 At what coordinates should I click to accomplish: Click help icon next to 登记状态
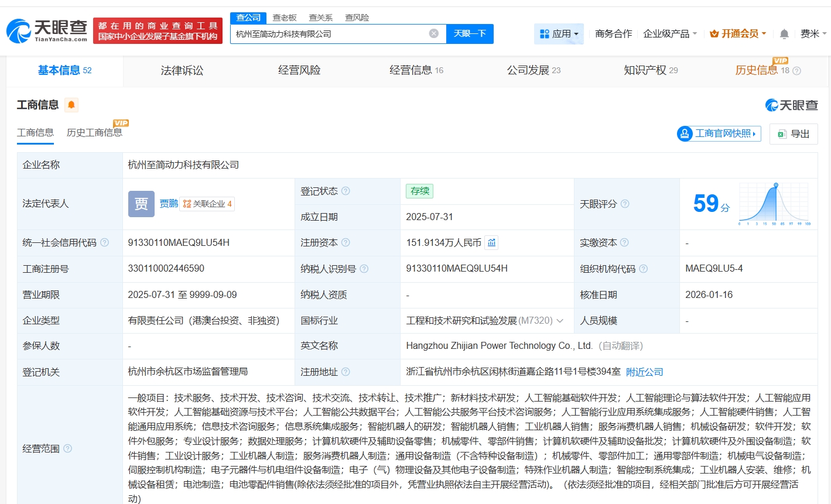coord(346,191)
